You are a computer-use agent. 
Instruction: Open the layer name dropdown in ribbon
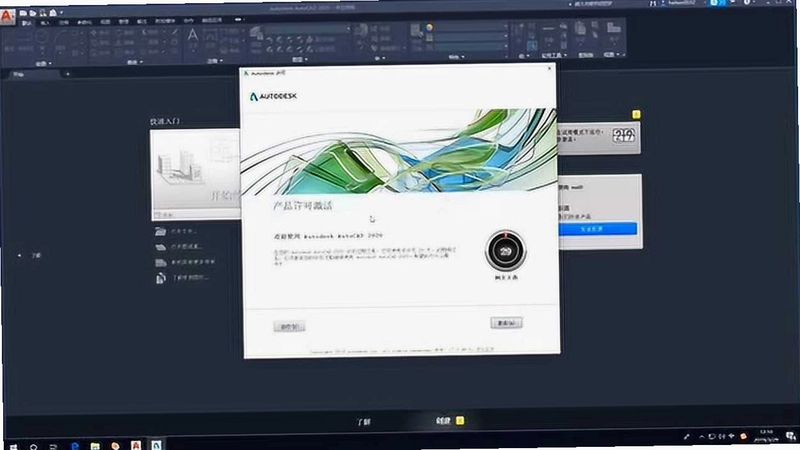coord(309,30)
